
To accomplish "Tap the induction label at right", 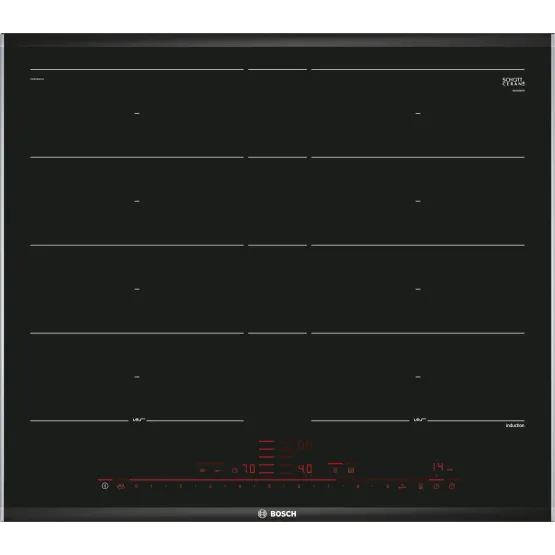I will (515, 425).
